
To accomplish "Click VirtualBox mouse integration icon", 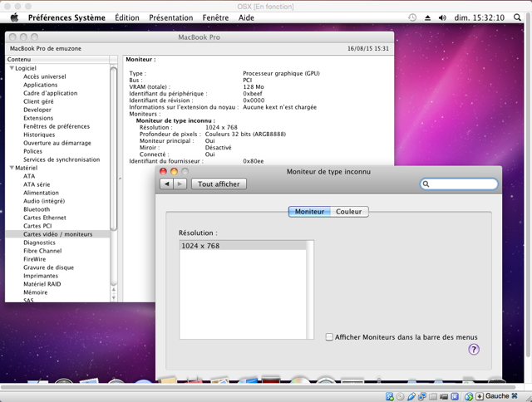I will tap(469, 396).
